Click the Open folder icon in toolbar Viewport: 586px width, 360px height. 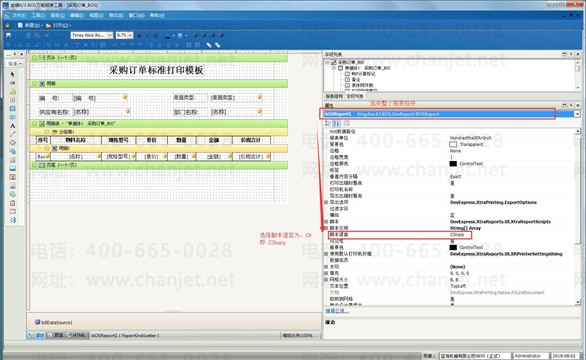point(49,25)
